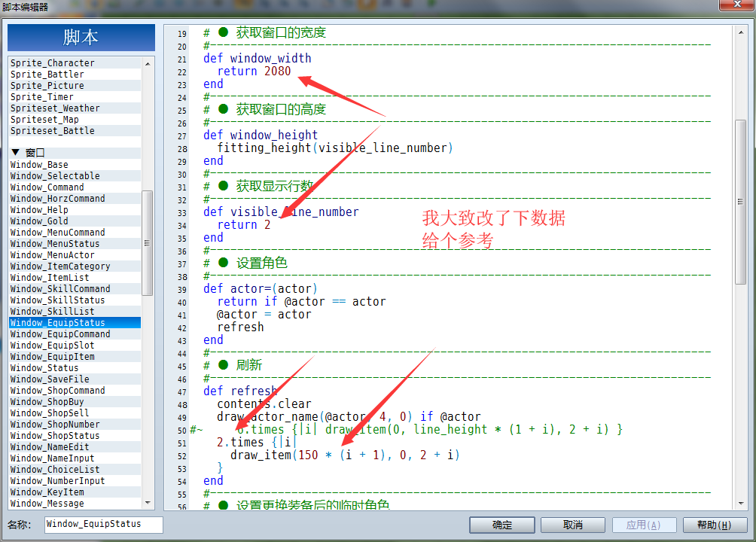Click the code editor scroll-up arrow
The image size is (756, 542).
741,32
